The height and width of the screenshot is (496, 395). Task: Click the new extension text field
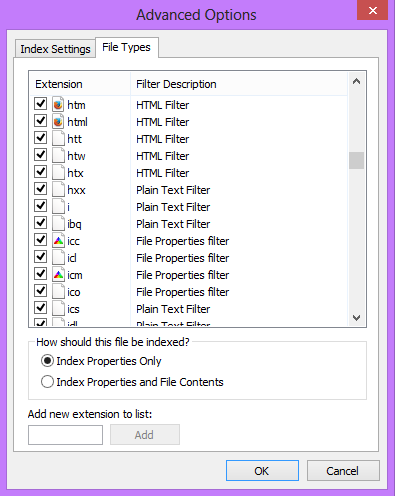click(65, 435)
